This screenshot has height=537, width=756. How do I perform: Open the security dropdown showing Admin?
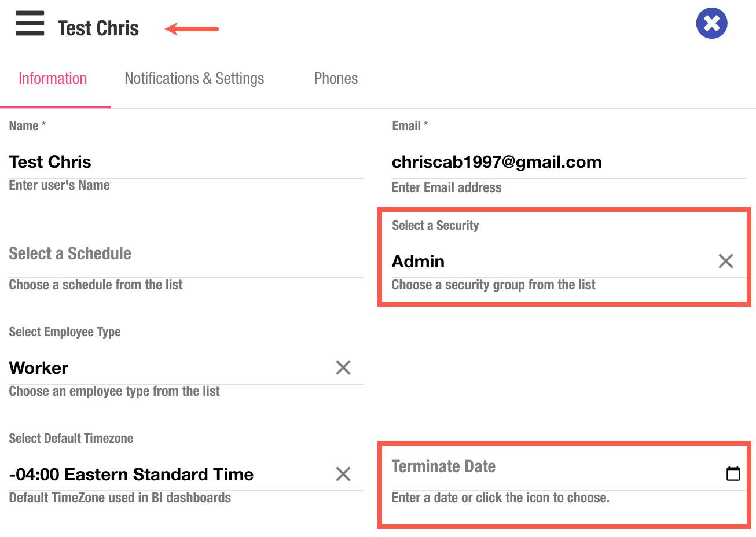point(544,262)
